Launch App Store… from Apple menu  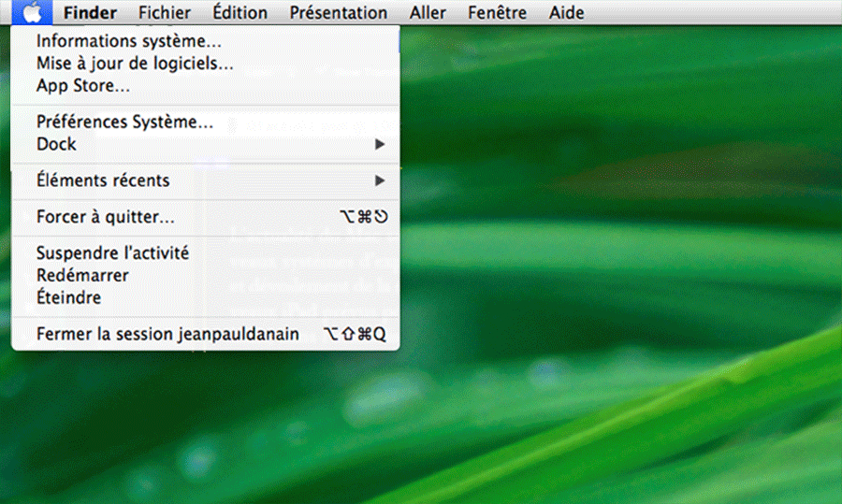[x=82, y=86]
